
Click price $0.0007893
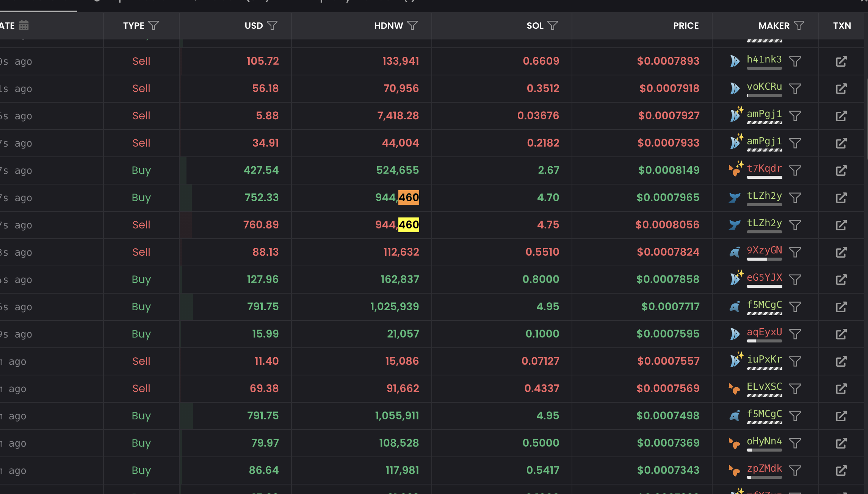click(x=668, y=61)
